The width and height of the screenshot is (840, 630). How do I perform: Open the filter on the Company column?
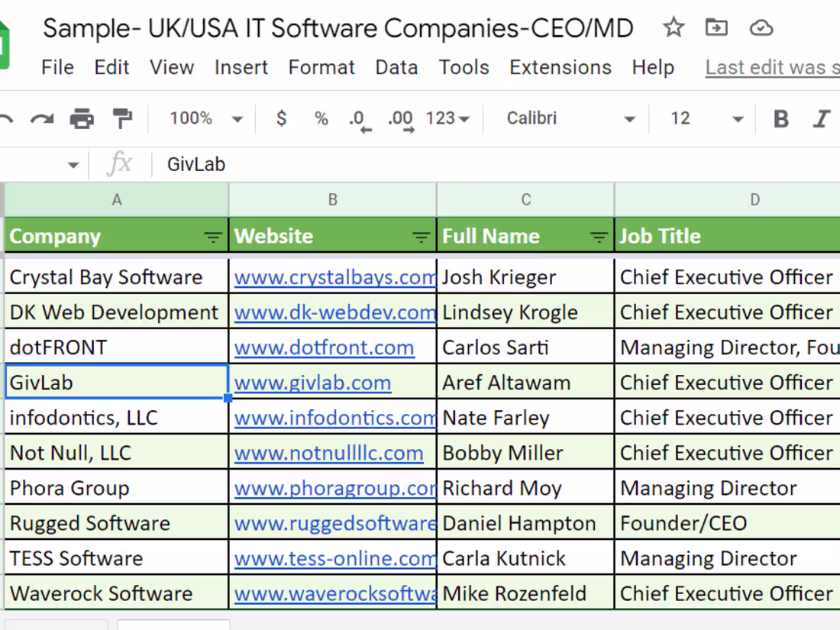point(212,237)
